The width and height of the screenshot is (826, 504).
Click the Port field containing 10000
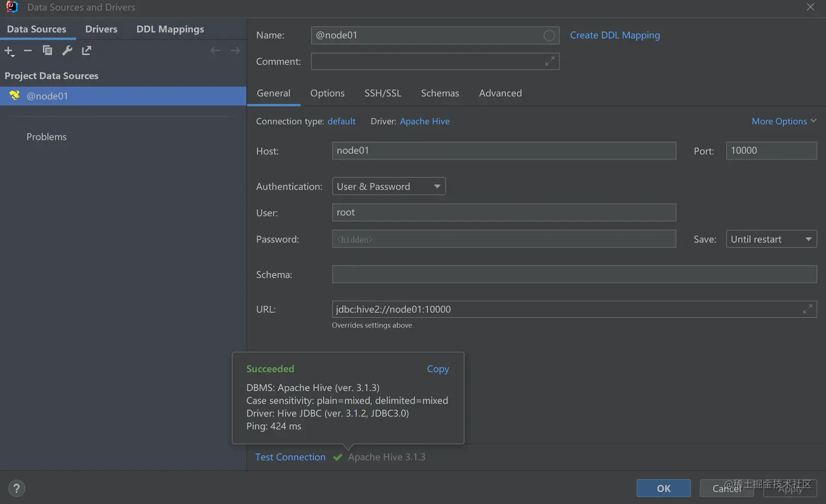[x=771, y=151]
